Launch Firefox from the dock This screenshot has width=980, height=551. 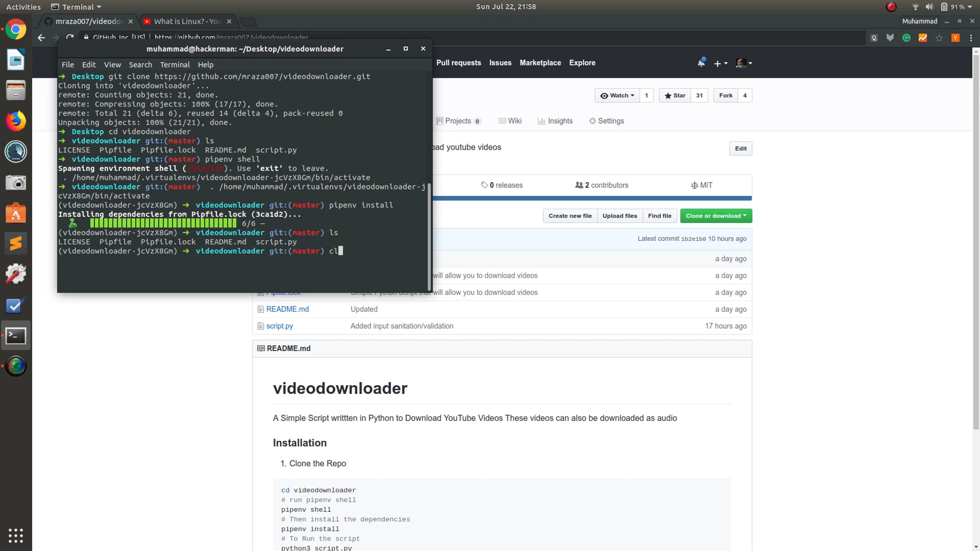click(x=16, y=121)
